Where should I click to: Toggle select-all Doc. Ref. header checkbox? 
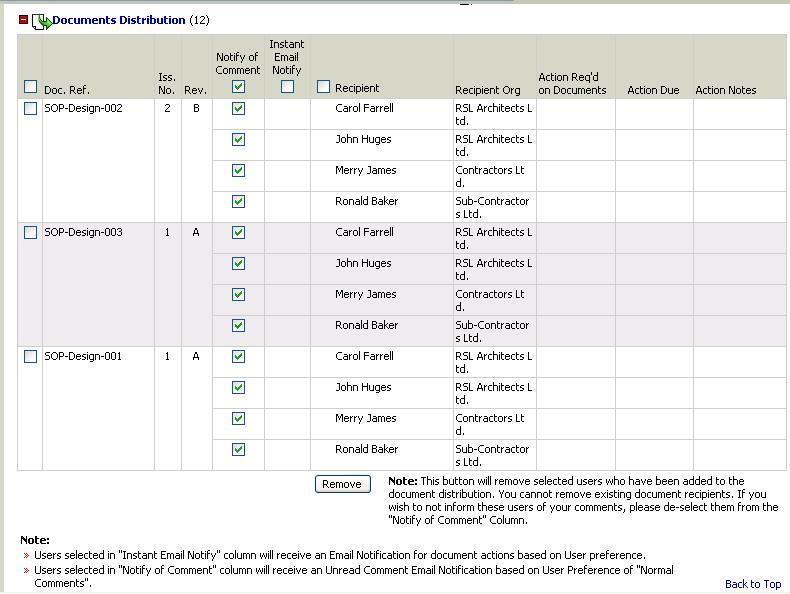(31, 87)
